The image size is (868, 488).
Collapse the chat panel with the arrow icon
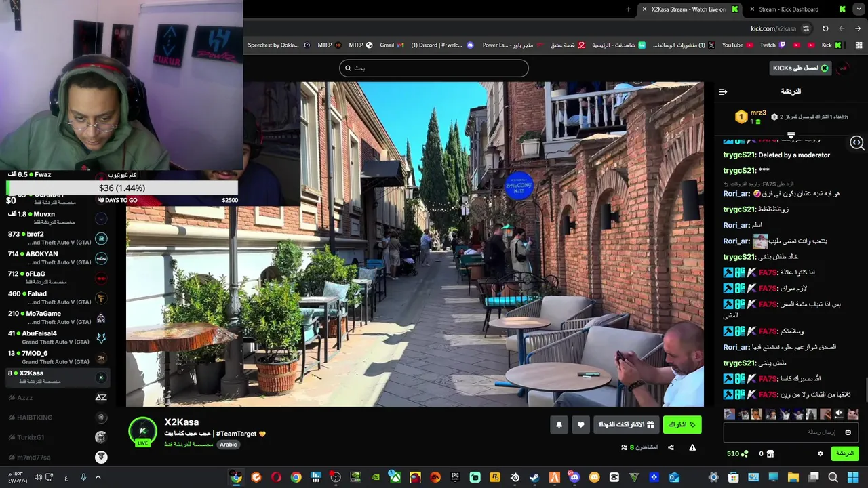(x=723, y=91)
